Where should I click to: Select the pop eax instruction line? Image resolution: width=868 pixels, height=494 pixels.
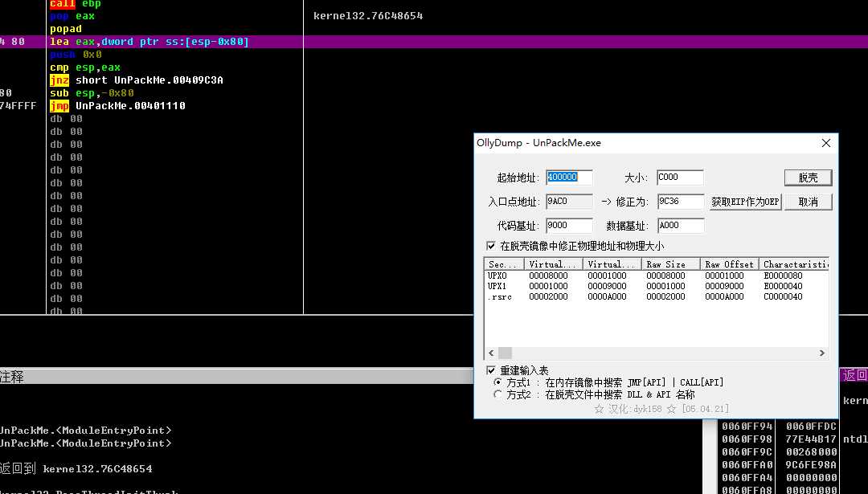pyautogui.click(x=72, y=16)
